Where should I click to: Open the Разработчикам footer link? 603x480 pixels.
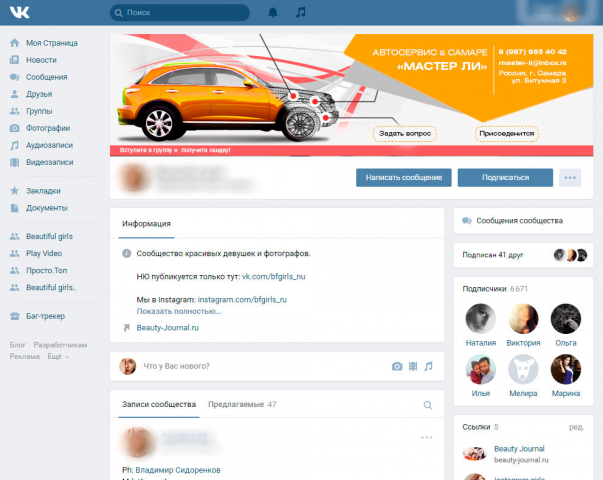(60, 345)
